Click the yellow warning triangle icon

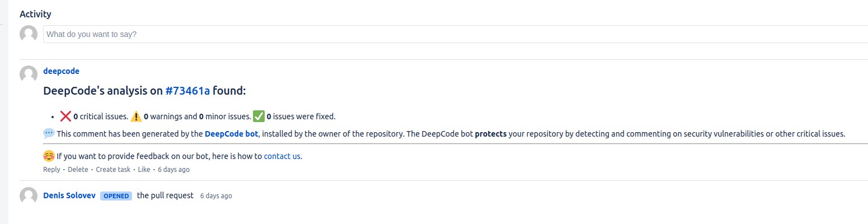coord(137,116)
